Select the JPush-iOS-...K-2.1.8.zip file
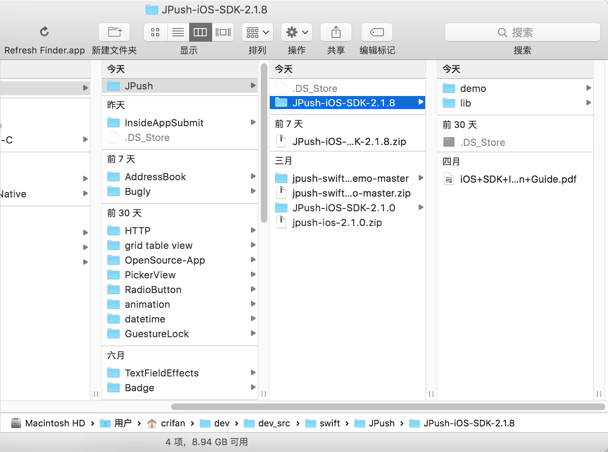Image resolution: width=608 pixels, height=452 pixels. tap(347, 141)
